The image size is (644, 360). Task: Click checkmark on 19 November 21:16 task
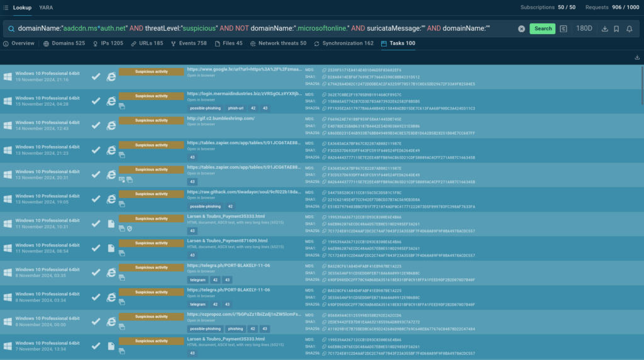point(96,76)
